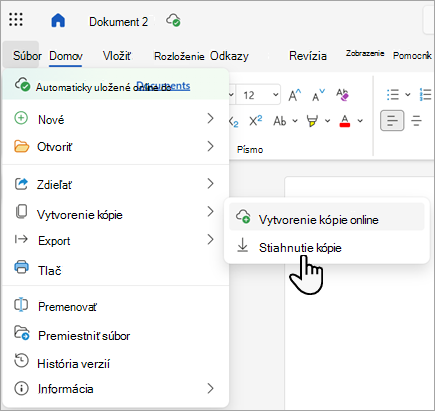Choose Premenovať menu entry
This screenshot has height=411, width=435.
click(x=115, y=306)
